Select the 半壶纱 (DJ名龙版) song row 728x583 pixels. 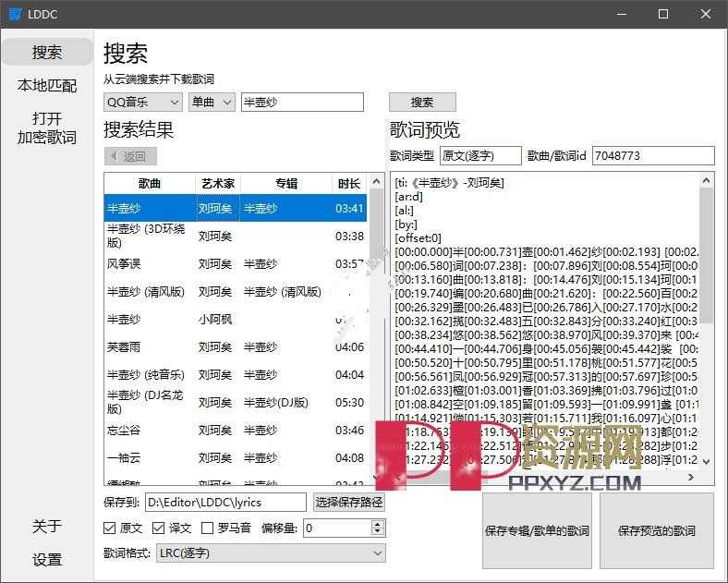236,402
